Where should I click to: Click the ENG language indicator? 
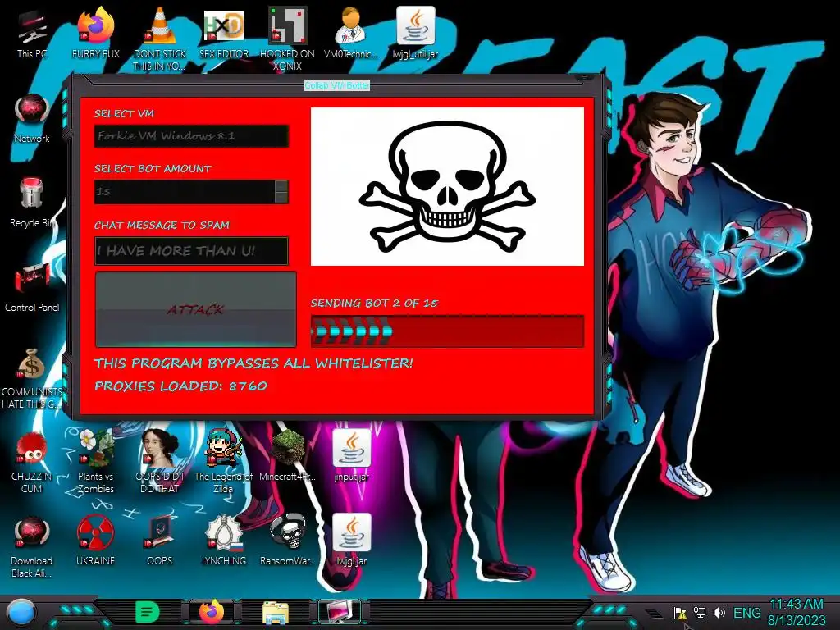[x=746, y=612]
